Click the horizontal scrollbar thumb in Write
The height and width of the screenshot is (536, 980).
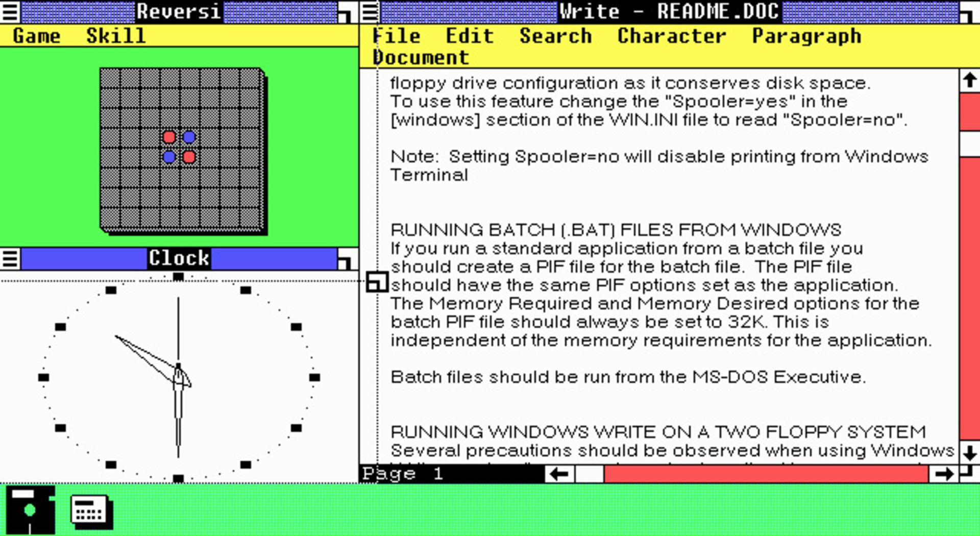point(590,474)
